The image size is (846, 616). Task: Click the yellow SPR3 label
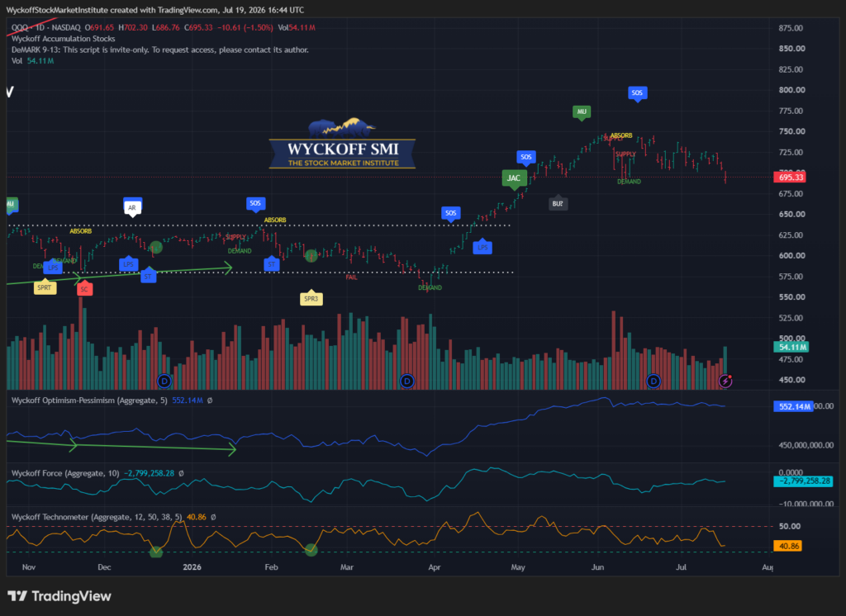pyautogui.click(x=311, y=298)
